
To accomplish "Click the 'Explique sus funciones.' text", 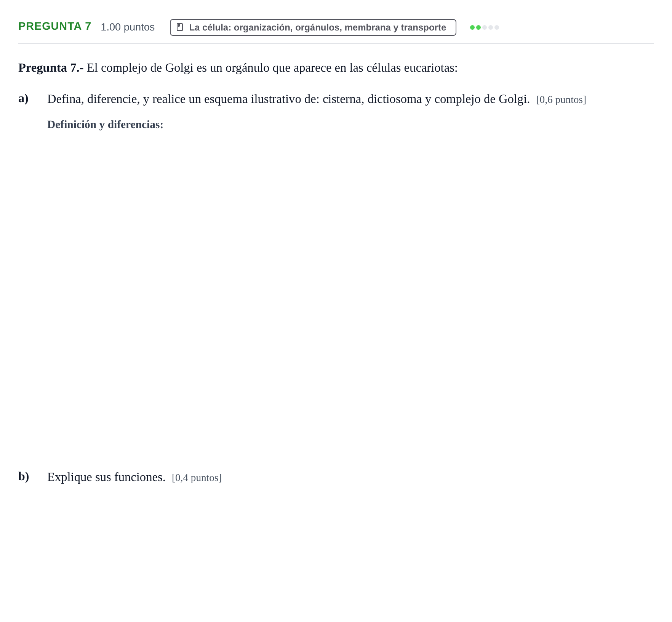I will coord(106,477).
